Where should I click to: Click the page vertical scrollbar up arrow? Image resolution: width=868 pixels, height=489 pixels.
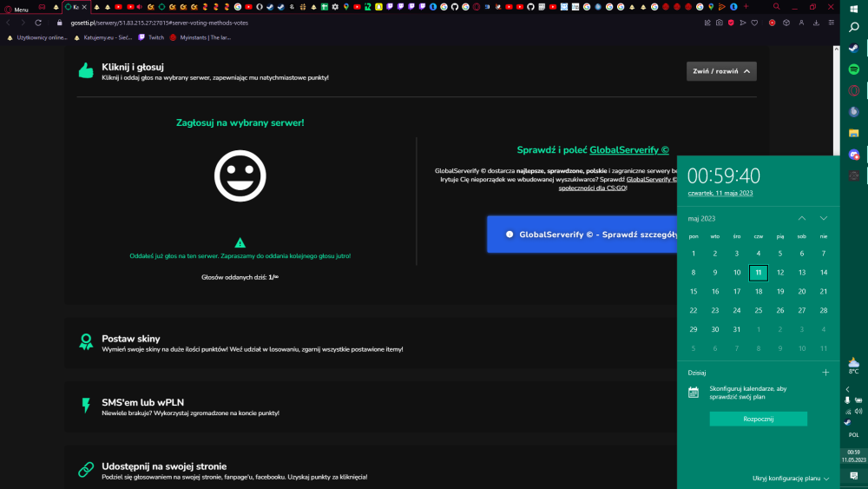[x=836, y=50]
